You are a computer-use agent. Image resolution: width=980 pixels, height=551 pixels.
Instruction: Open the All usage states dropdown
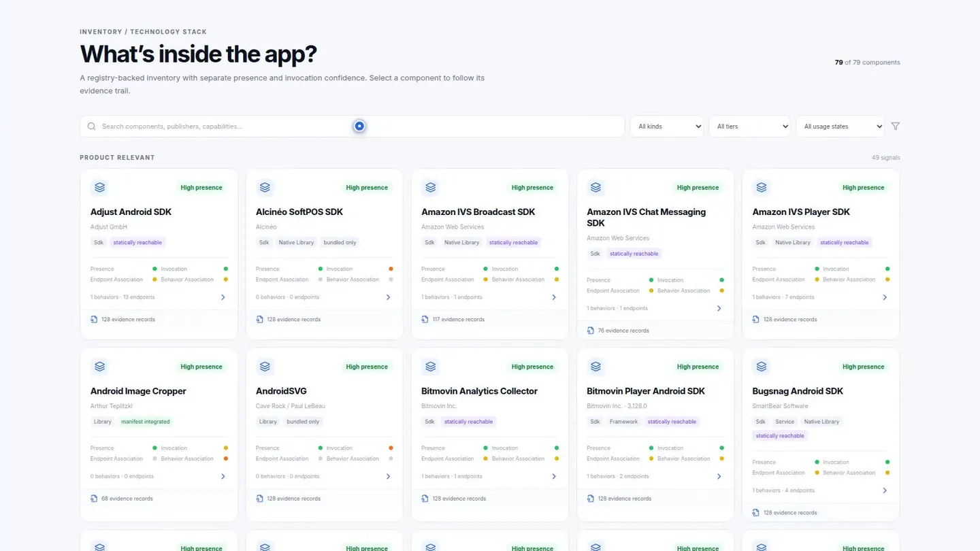coord(840,127)
